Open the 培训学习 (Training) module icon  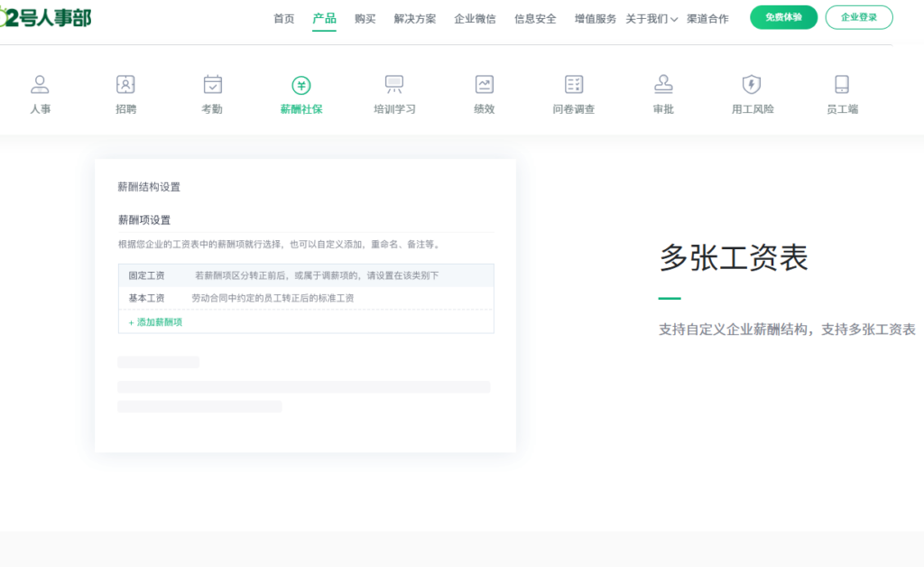(393, 90)
